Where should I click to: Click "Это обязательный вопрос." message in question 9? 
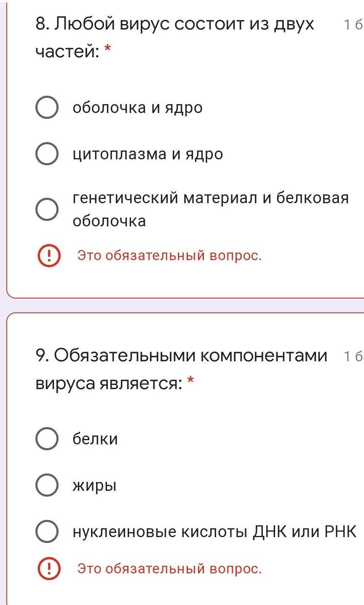point(169,569)
